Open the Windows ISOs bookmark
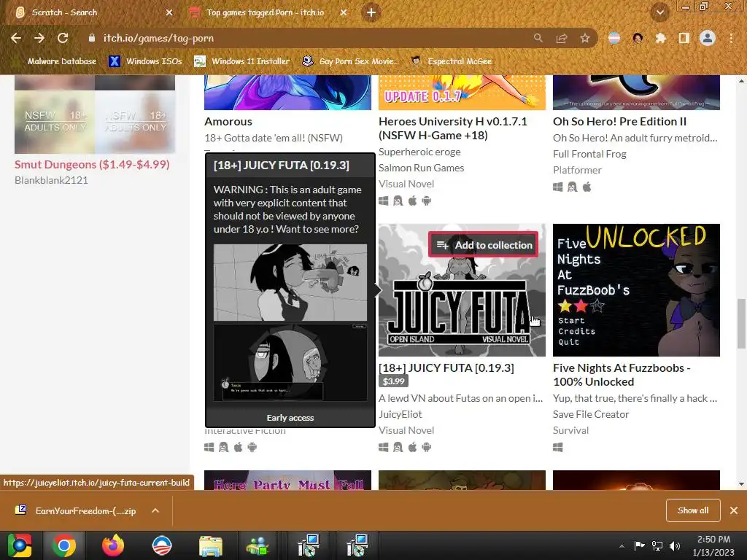Viewport: 747px width, 560px height. (x=146, y=61)
